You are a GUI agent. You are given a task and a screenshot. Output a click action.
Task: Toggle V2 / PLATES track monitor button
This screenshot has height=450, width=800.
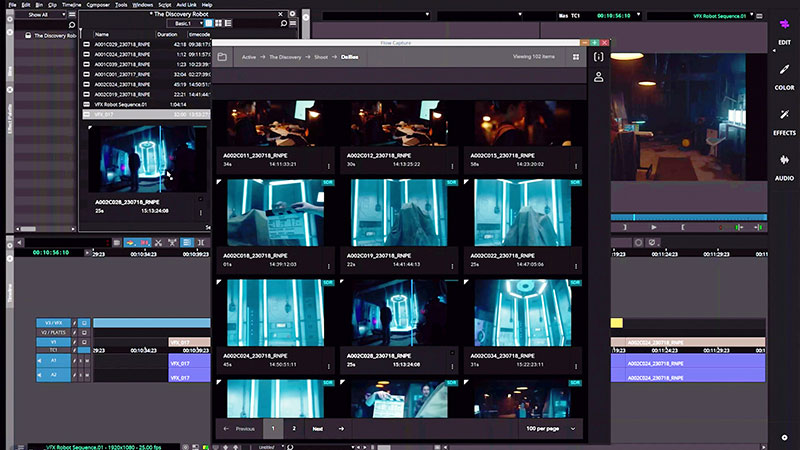[84, 332]
